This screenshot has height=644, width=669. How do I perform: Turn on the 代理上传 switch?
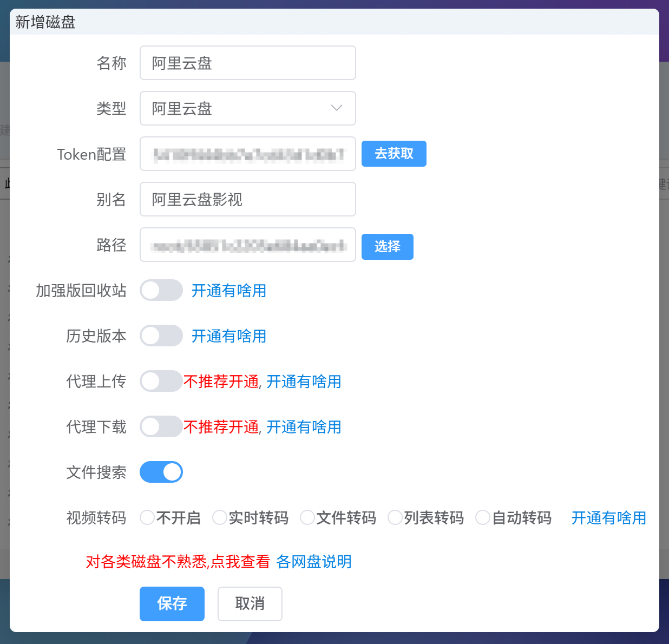161,381
